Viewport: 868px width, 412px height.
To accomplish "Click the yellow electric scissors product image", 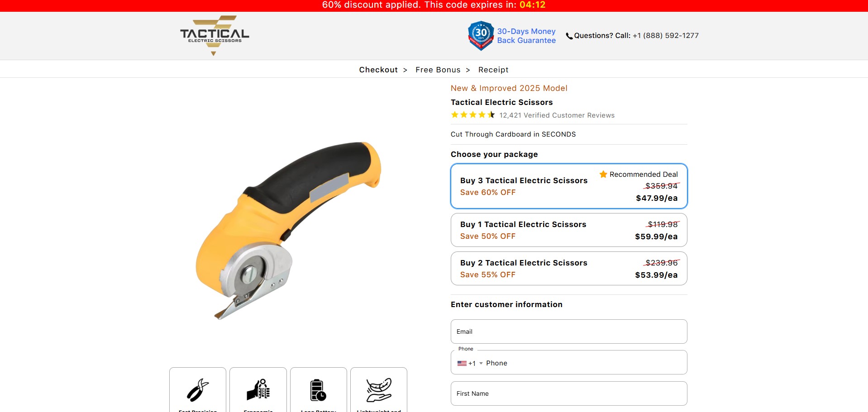I will coord(288,231).
